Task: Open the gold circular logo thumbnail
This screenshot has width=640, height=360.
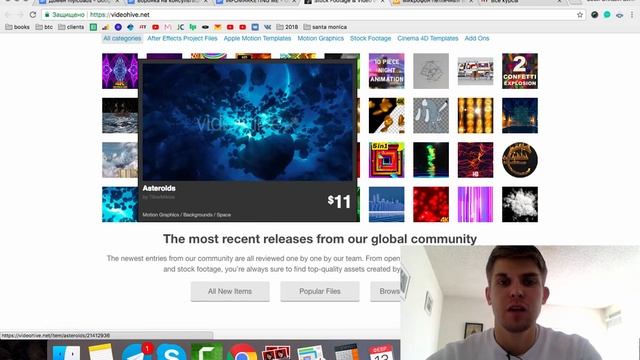Action: 520,160
